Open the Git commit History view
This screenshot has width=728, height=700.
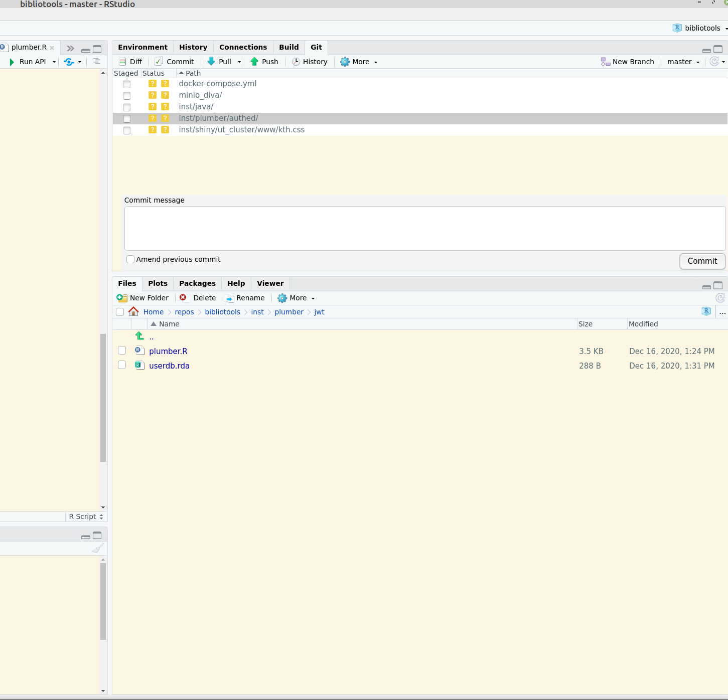pyautogui.click(x=310, y=61)
